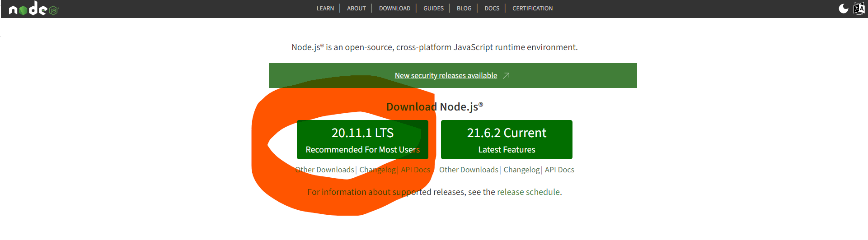Open the language translation picker icon

coord(859,9)
